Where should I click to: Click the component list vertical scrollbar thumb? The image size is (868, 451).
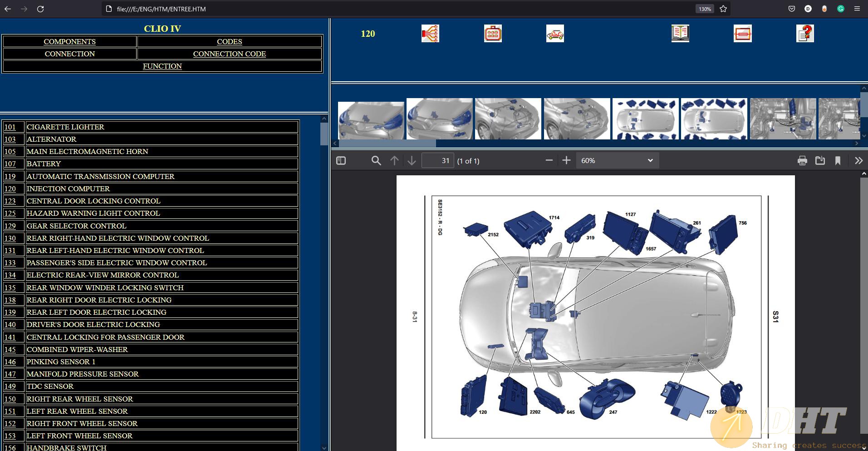tap(324, 134)
